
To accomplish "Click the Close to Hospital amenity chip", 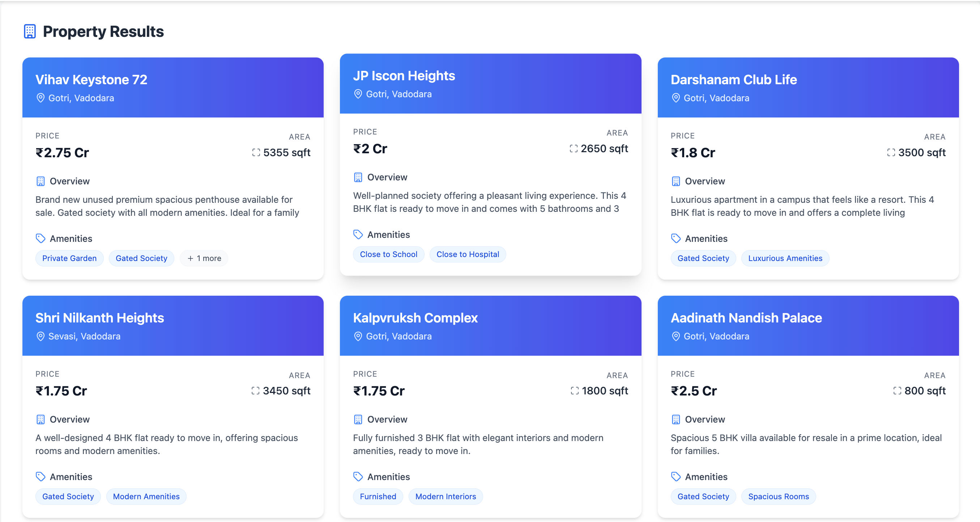I will 468,254.
